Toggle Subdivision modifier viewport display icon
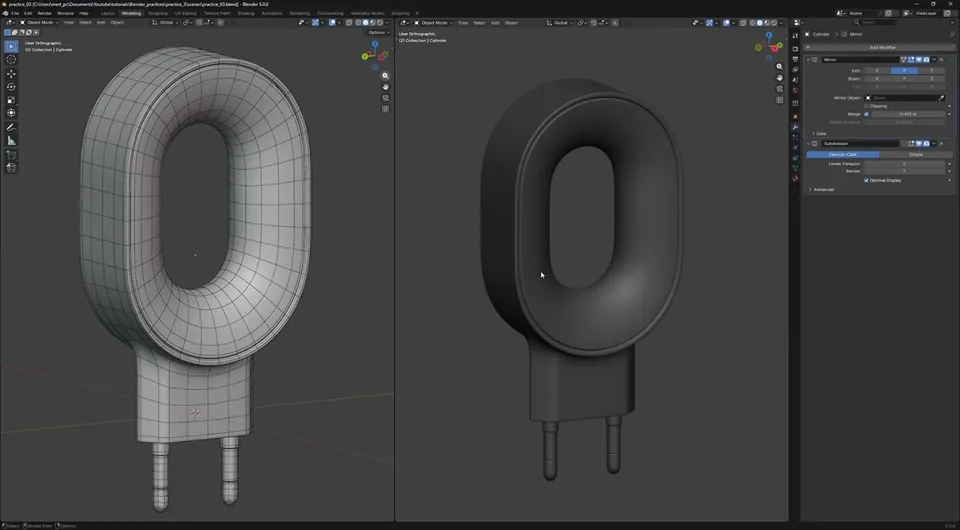 [918, 143]
